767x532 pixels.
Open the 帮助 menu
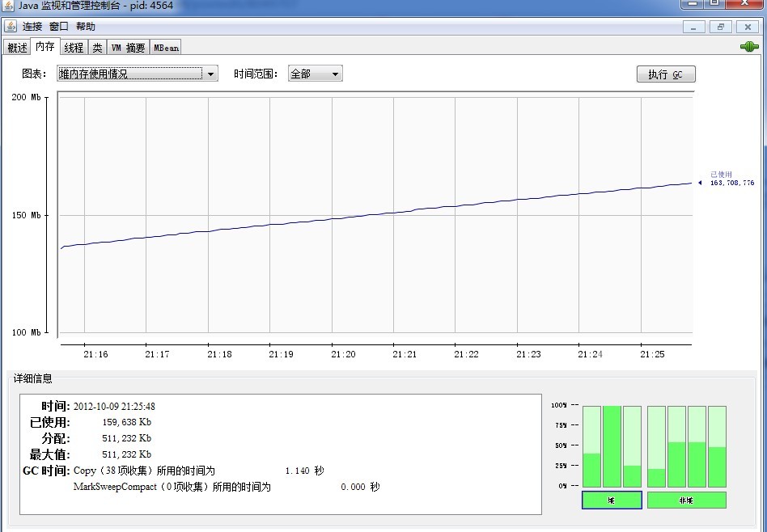point(85,27)
